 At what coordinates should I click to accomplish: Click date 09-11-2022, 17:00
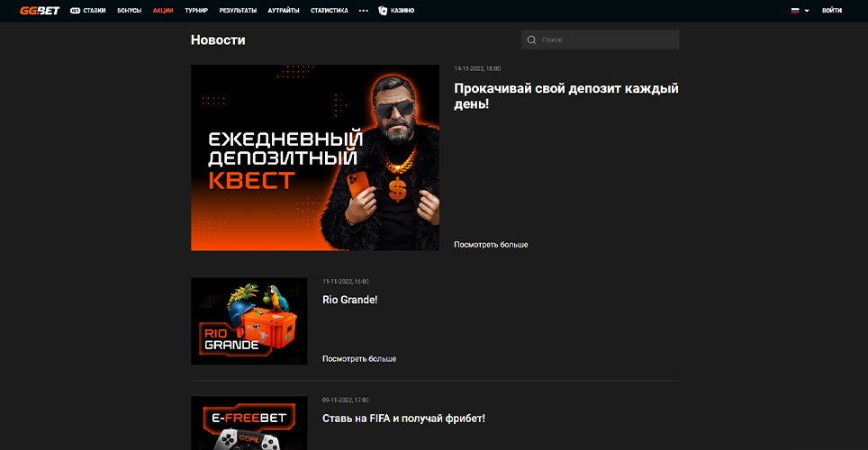click(346, 400)
